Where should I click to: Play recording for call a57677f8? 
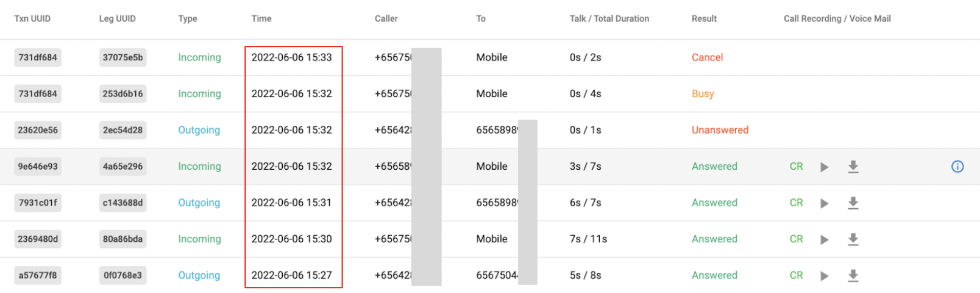pyautogui.click(x=824, y=276)
